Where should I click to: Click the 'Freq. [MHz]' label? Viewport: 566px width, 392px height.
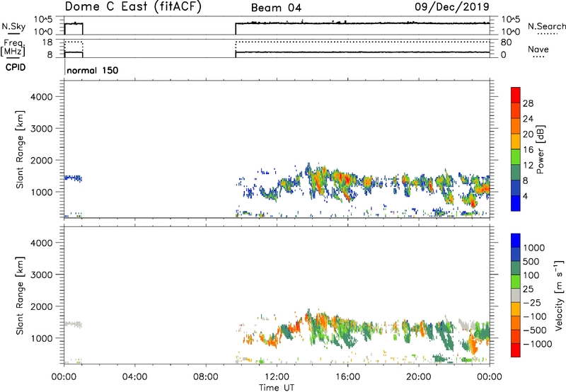pos(13,48)
